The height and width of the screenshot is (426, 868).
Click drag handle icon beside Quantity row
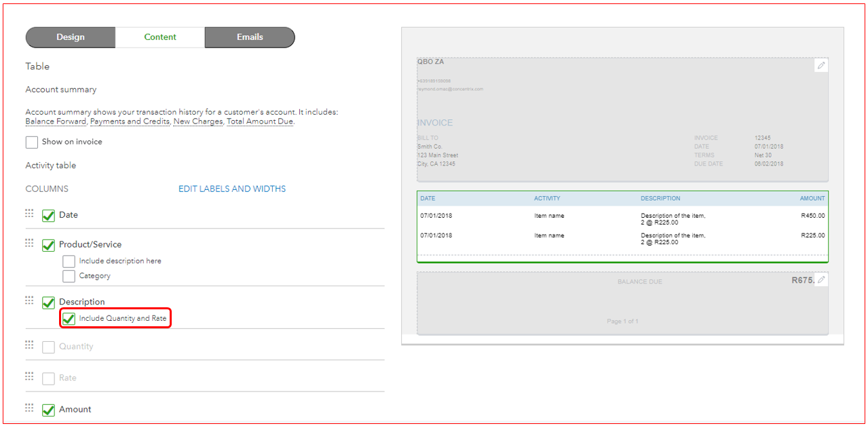click(29, 345)
